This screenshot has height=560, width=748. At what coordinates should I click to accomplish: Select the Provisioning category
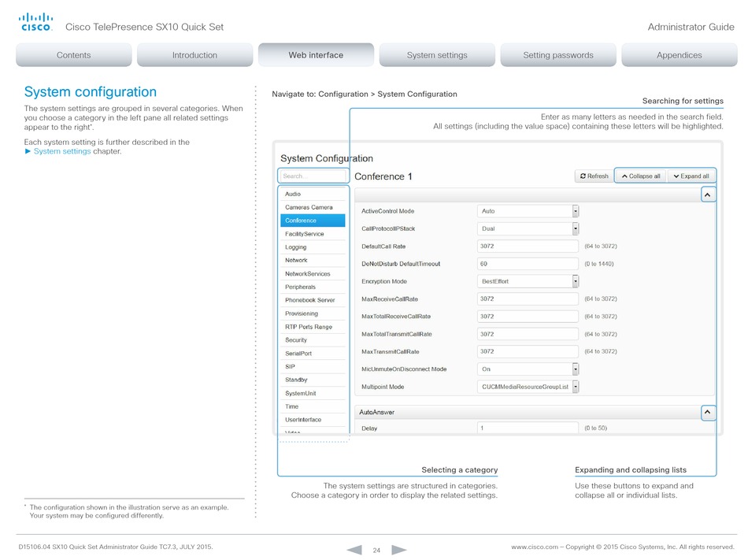pos(313,313)
